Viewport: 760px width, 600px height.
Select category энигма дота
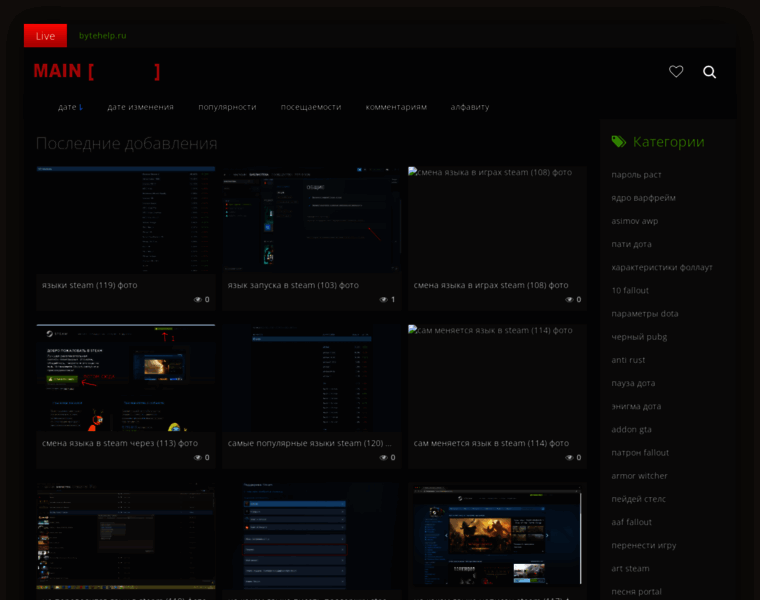(636, 407)
